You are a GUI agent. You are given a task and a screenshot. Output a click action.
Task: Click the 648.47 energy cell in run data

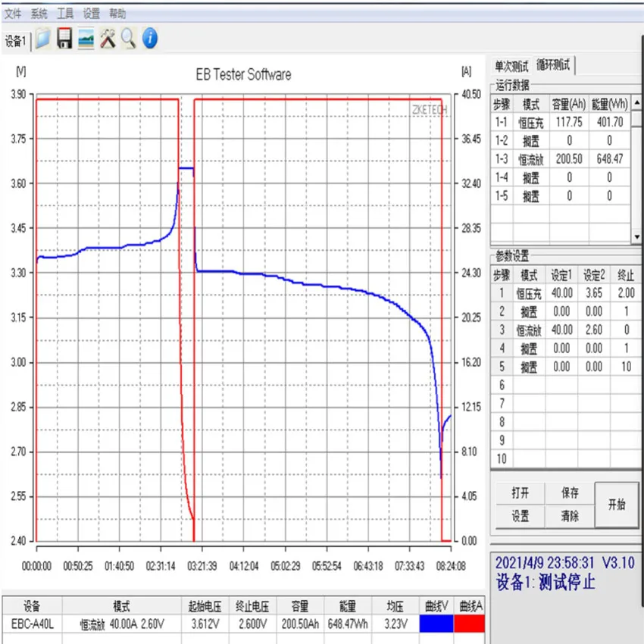point(609,159)
